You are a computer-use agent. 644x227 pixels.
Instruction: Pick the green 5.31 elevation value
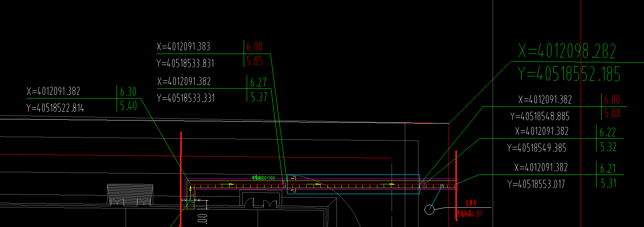pyautogui.click(x=609, y=183)
